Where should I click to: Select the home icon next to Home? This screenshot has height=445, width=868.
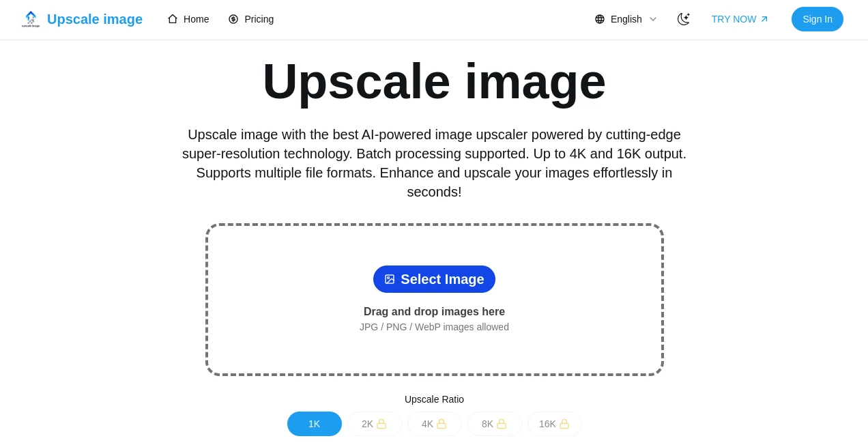click(173, 19)
